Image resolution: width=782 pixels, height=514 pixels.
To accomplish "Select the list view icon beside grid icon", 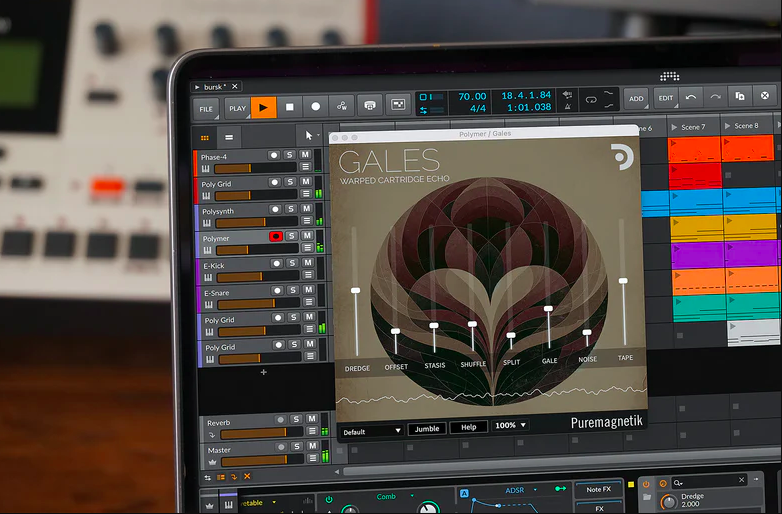I will (x=228, y=137).
